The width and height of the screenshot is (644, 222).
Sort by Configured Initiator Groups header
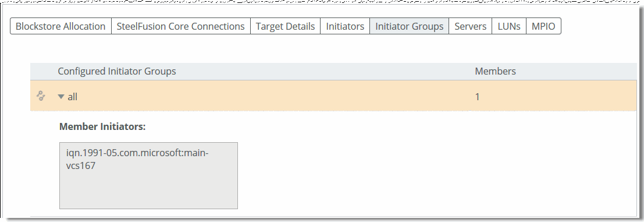[x=117, y=71]
